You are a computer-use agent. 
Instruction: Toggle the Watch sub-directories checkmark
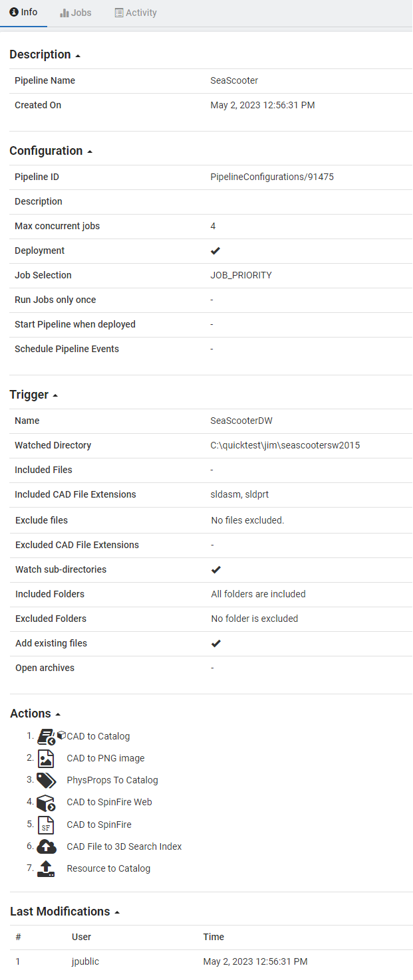pyautogui.click(x=216, y=569)
